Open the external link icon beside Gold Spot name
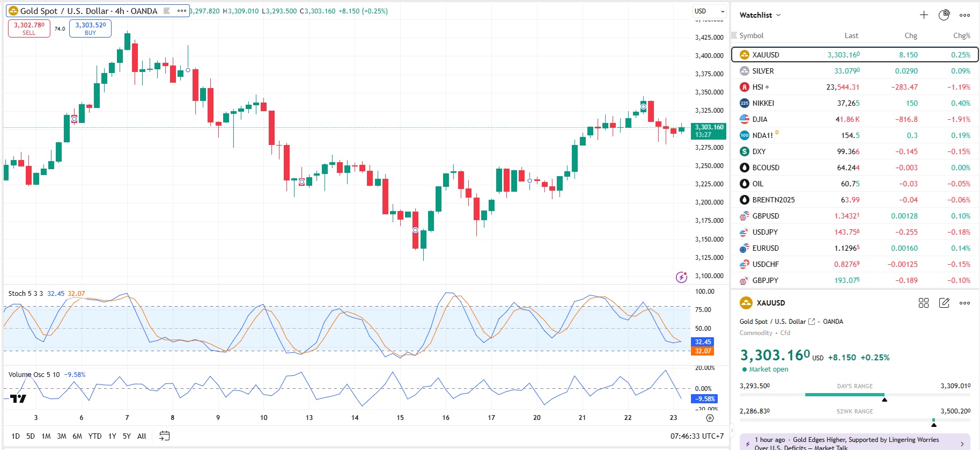 coord(812,322)
